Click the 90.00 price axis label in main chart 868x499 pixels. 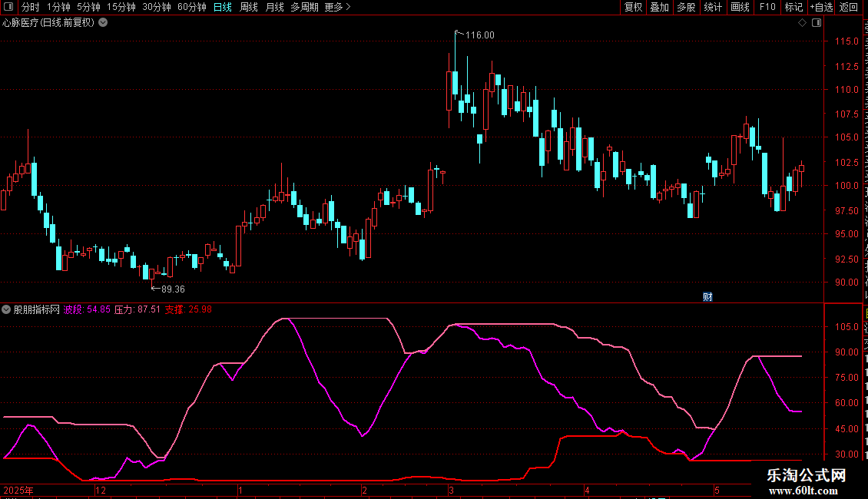[846, 283]
